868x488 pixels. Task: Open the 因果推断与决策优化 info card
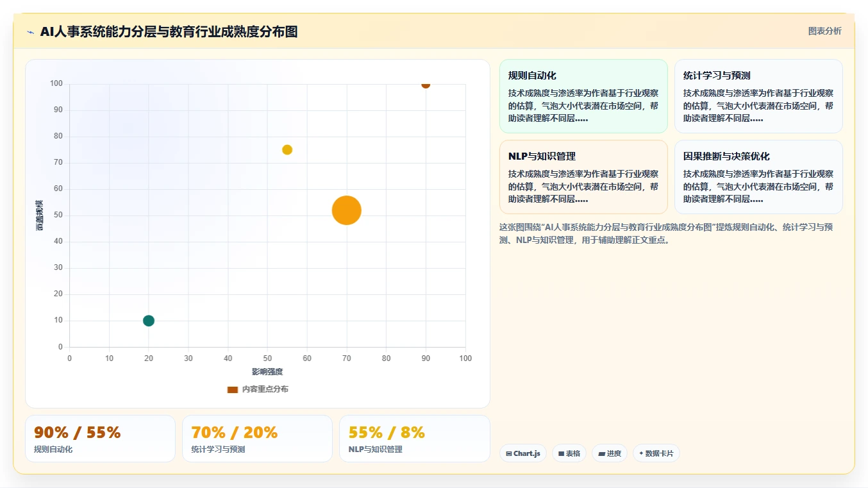(758, 177)
